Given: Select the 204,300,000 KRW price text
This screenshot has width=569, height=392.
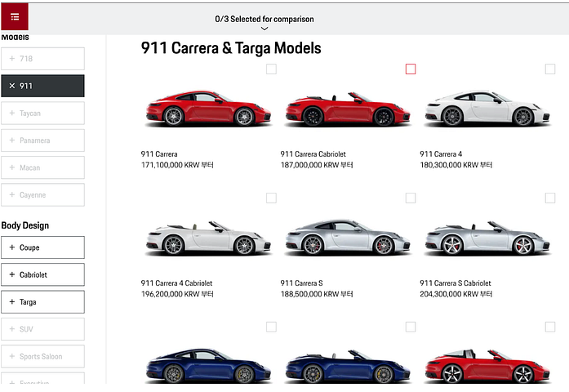Looking at the screenshot, I should click(x=456, y=294).
